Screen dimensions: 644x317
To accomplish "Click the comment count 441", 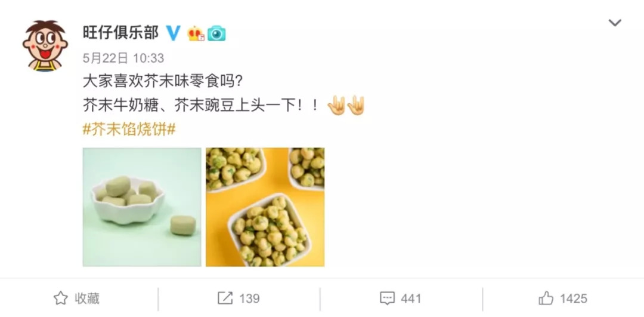I will pos(411,298).
